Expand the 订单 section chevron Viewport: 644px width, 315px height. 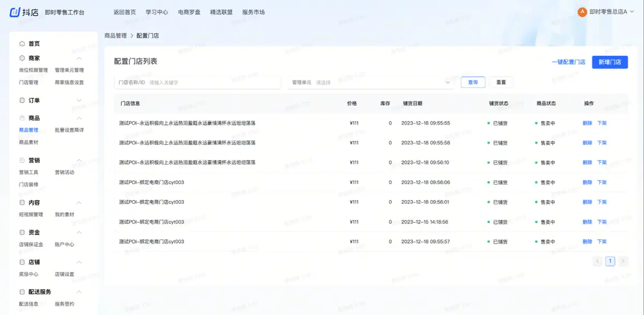(79, 100)
